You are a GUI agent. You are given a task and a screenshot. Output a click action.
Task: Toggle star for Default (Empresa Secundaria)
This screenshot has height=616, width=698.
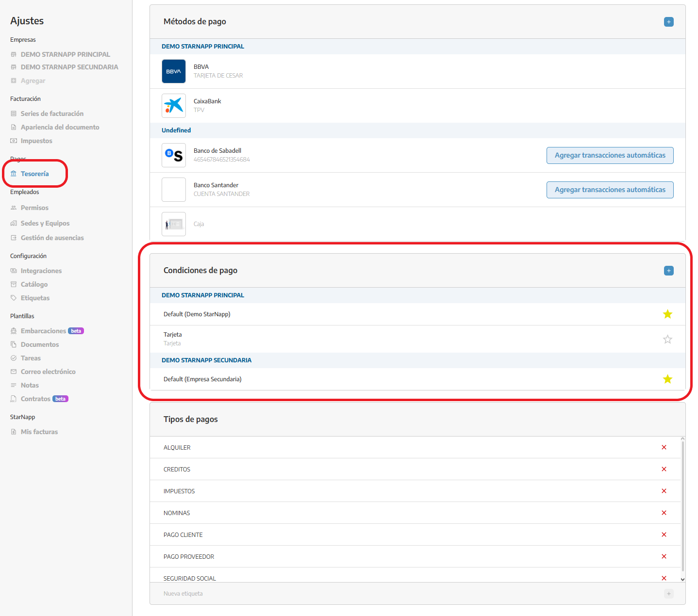[667, 379]
